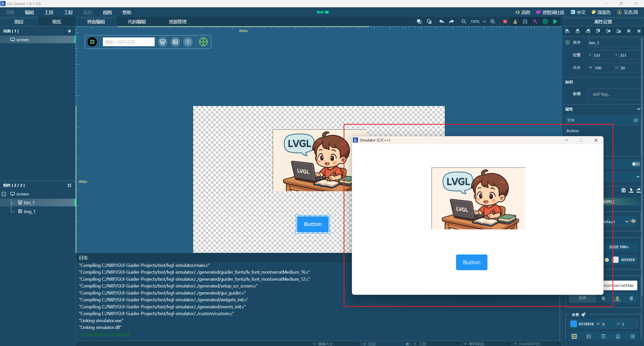This screenshot has height=346, width=644.
Task: Add an image widget from canvas toolbar
Action: click(175, 42)
